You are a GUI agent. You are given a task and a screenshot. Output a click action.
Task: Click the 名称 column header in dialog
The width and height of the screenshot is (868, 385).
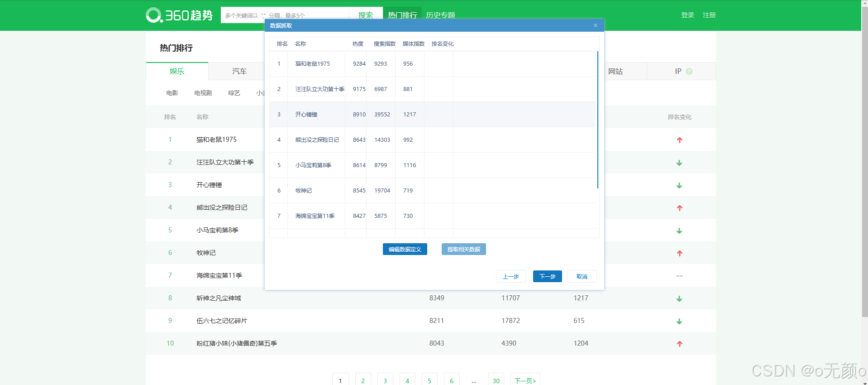pyautogui.click(x=300, y=44)
